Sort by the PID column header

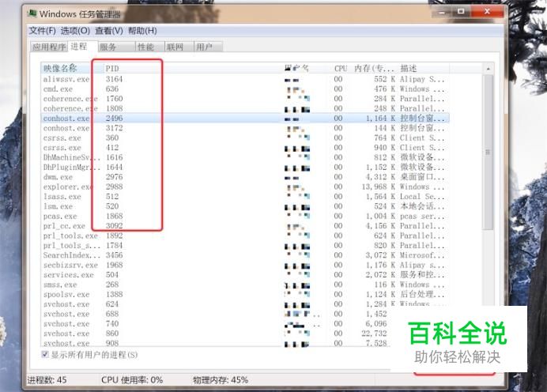click(192, 68)
